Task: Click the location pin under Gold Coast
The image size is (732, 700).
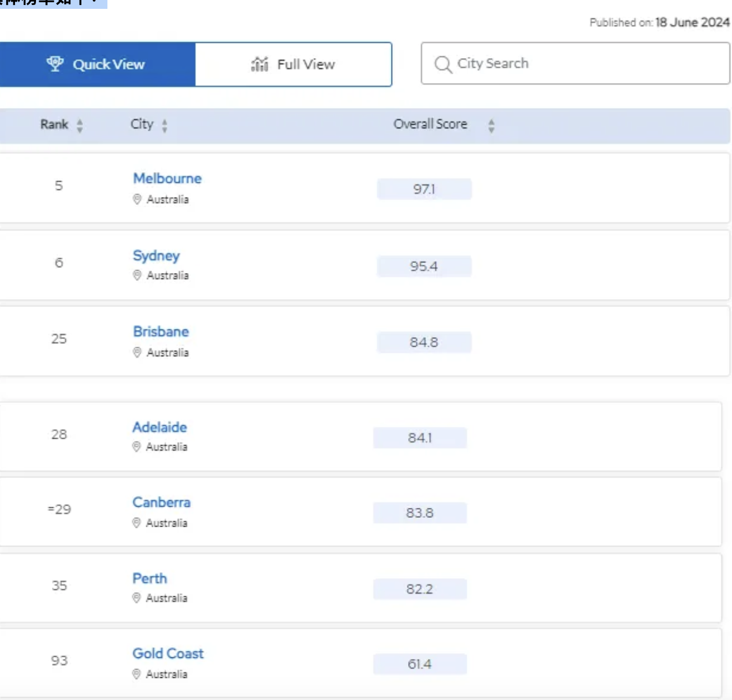Action: click(x=136, y=674)
